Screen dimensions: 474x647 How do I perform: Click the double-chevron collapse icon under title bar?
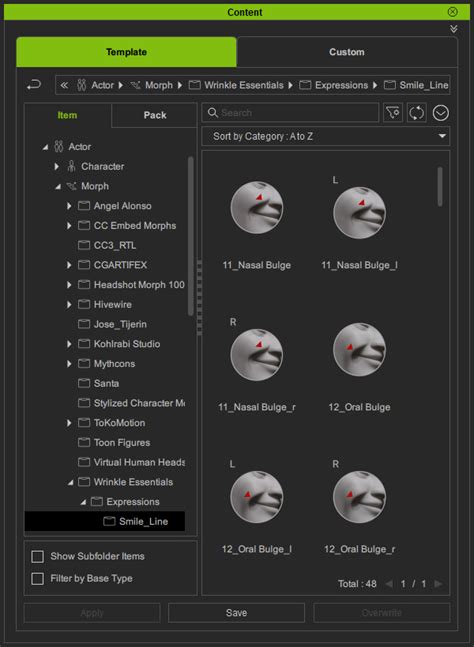[453, 29]
